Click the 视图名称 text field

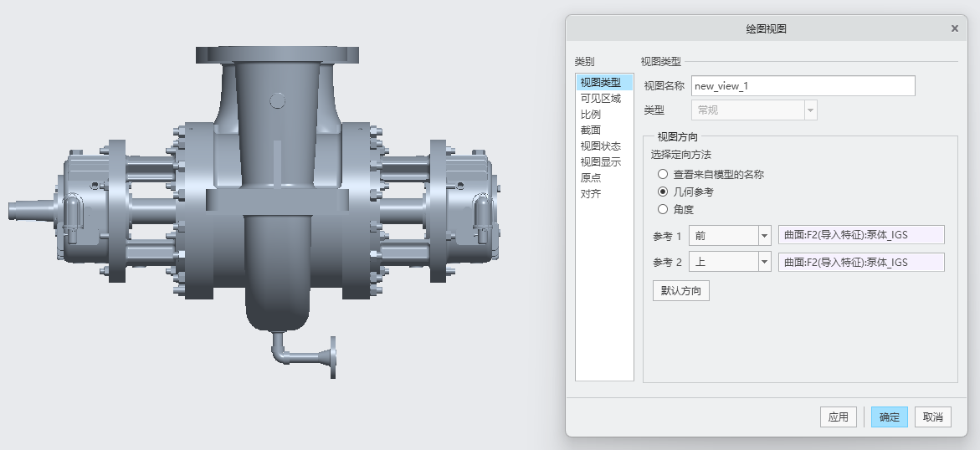(803, 86)
